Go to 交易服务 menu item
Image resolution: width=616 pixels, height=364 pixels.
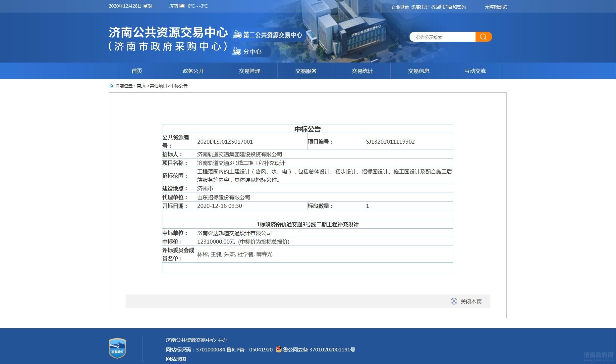(x=306, y=71)
